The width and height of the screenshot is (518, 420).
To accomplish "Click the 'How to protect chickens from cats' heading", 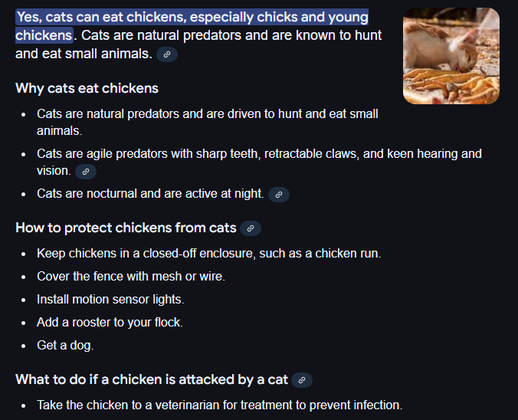I will [126, 228].
